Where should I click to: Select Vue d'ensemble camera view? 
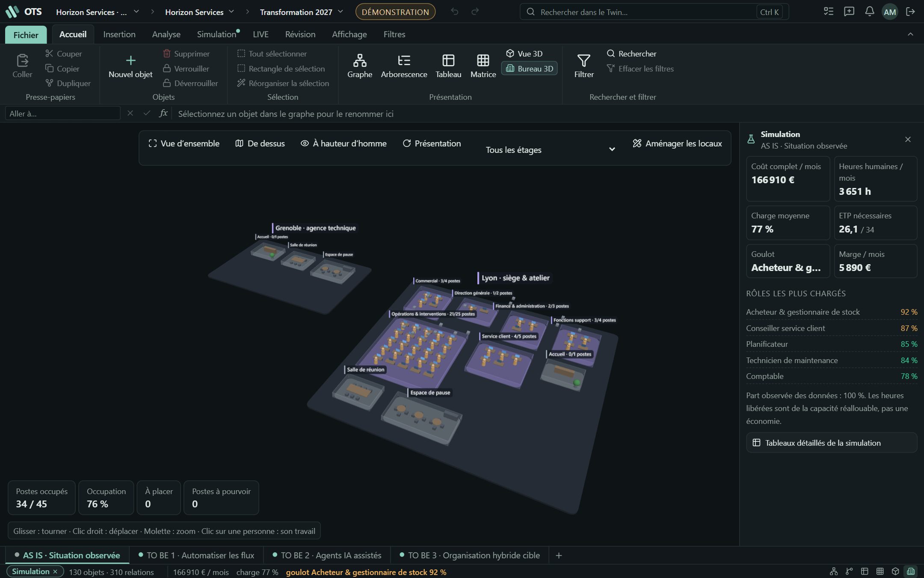(x=184, y=143)
